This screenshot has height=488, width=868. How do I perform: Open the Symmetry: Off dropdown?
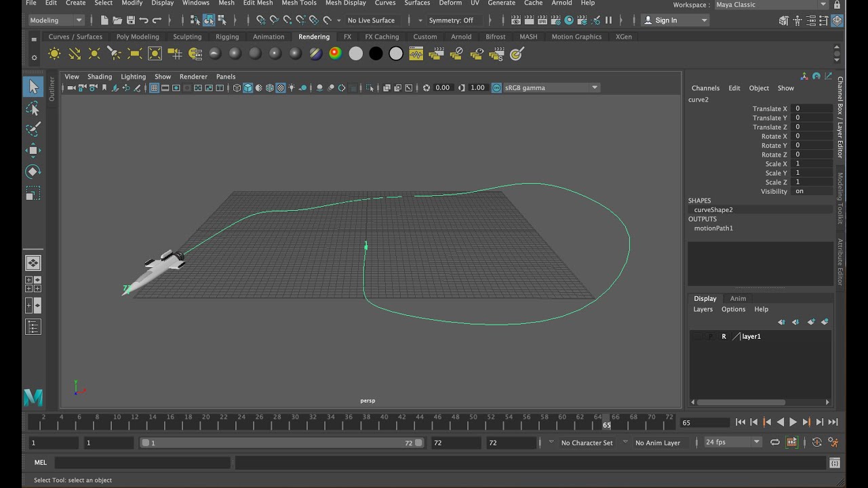pyautogui.click(x=456, y=20)
